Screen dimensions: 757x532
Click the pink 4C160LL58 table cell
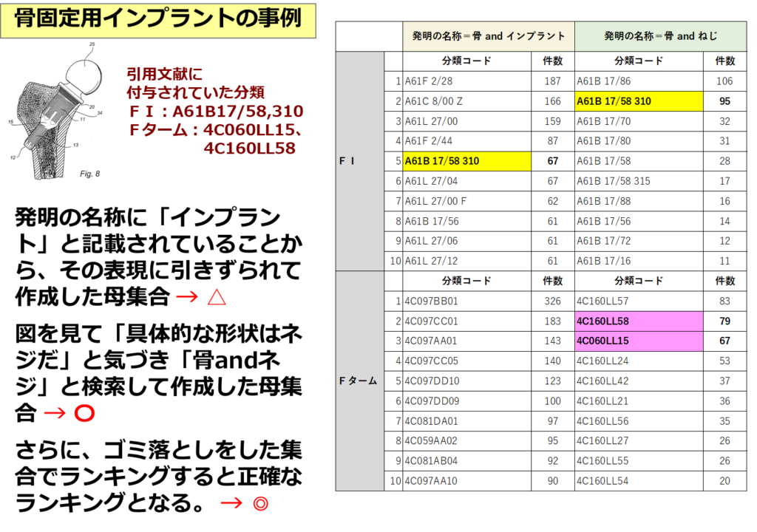[x=639, y=321]
